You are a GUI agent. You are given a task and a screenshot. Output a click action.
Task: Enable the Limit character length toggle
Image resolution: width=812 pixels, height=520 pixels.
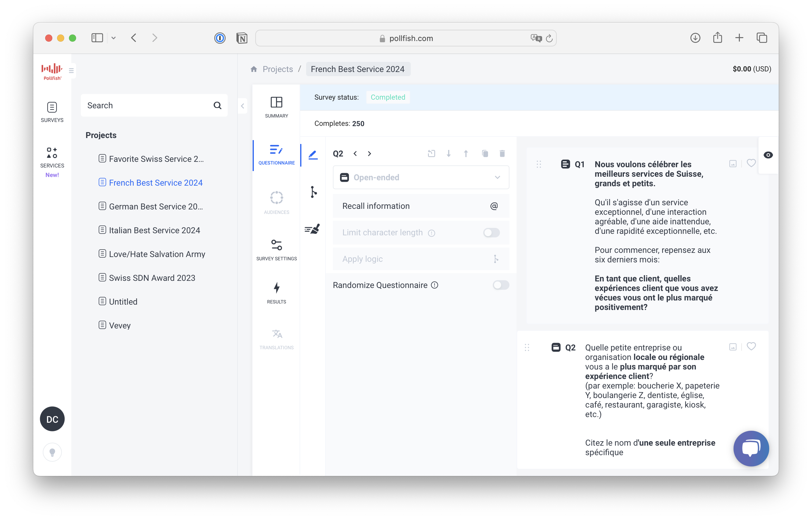point(491,233)
